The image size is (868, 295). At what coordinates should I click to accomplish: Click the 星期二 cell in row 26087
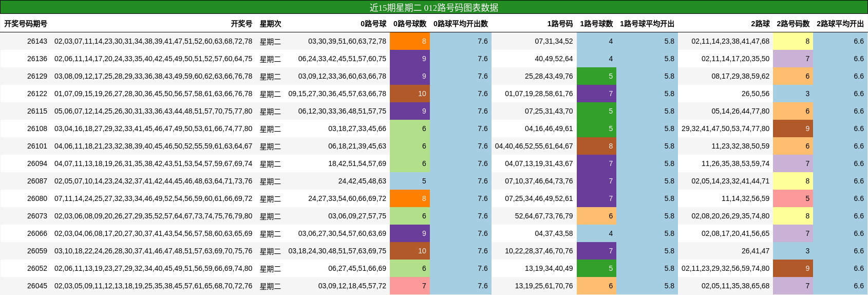[270, 181]
